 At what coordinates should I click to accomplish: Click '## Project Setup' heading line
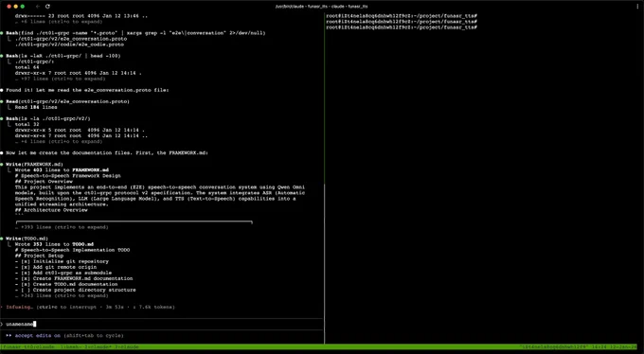40,256
